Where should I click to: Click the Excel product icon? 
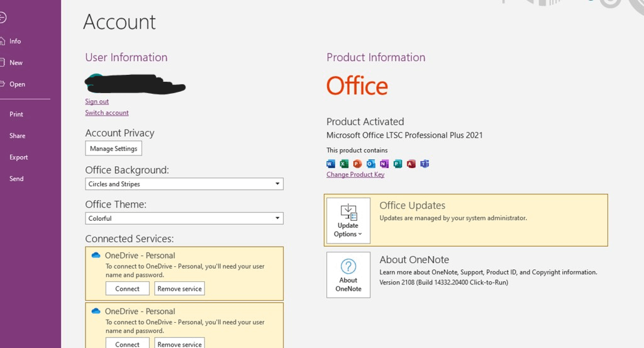coord(344,164)
